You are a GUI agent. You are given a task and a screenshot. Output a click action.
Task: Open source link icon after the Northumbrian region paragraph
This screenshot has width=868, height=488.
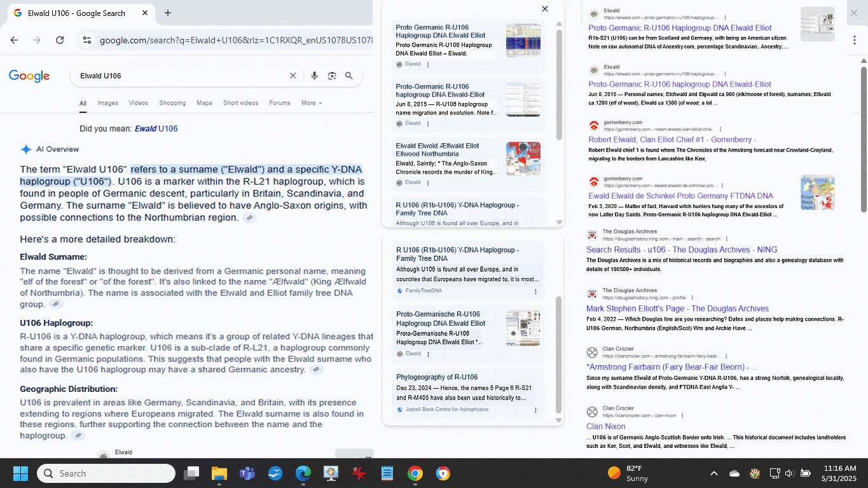(250, 218)
